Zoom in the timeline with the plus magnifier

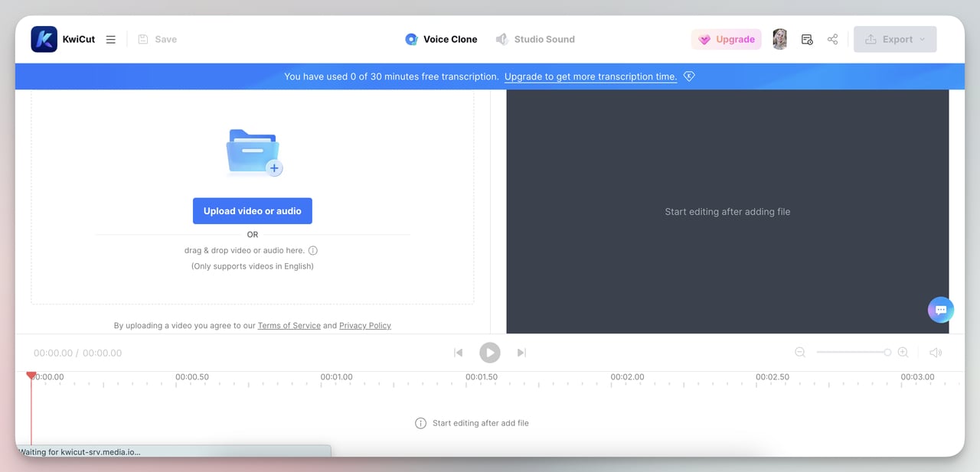click(903, 353)
